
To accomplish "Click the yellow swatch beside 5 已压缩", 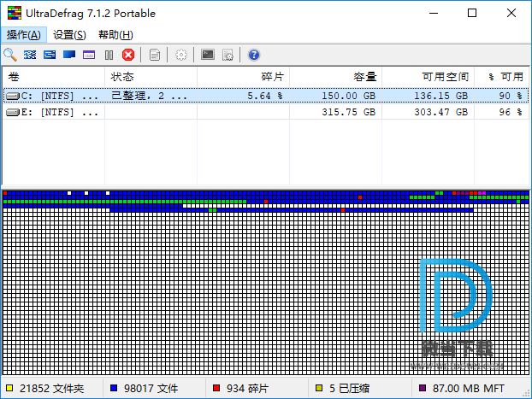I will click(x=319, y=388).
